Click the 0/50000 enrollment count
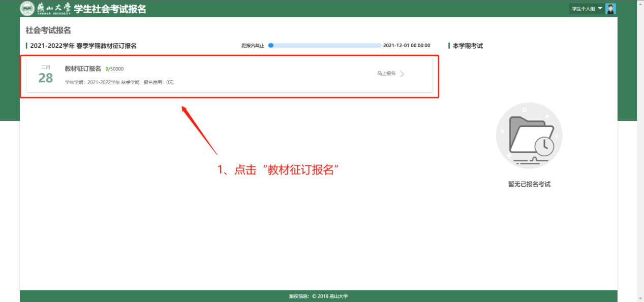Viewport: 644px width, 302px height. pyautogui.click(x=114, y=69)
